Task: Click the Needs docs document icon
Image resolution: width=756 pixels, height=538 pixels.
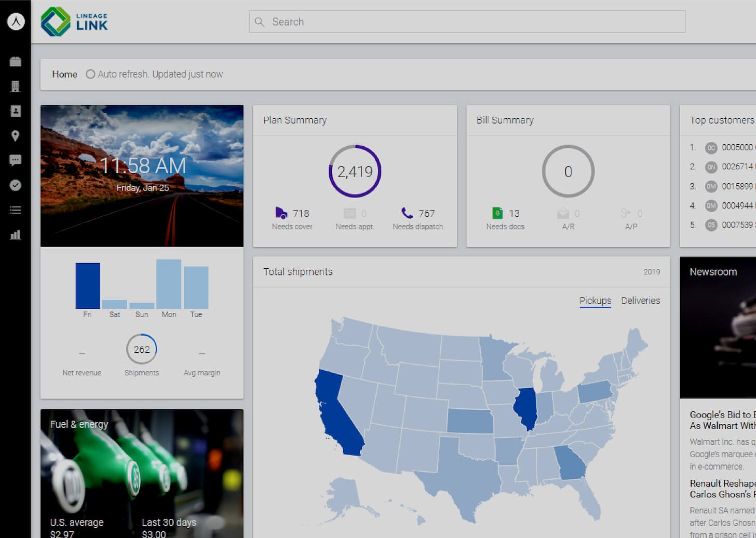Action: point(497,213)
